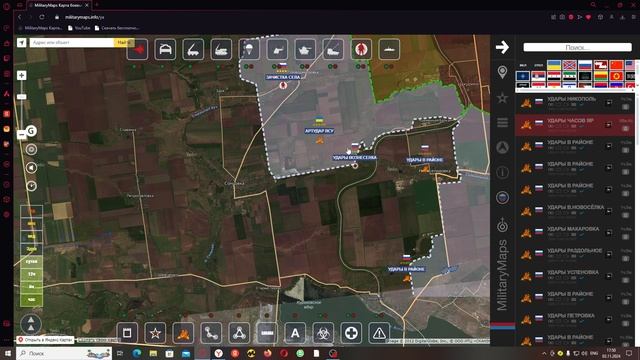This screenshot has height=360, width=640.
Task: Choose the warning triangle marker tool
Action: 379,333
